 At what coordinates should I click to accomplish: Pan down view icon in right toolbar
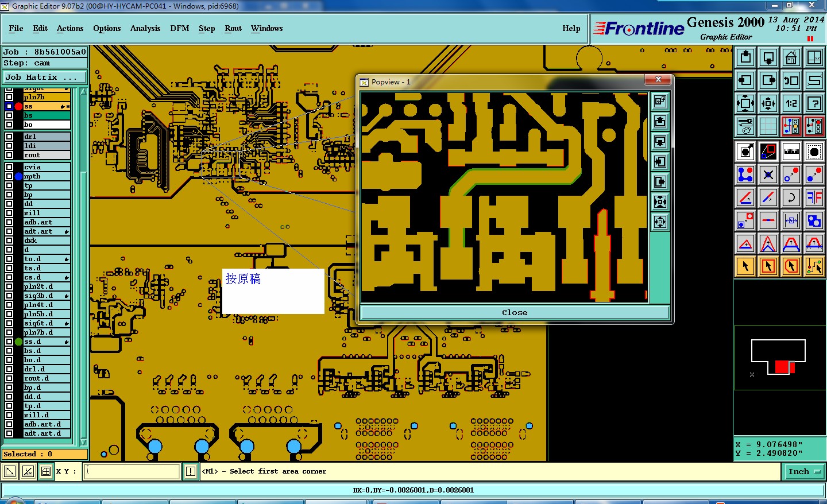click(768, 57)
